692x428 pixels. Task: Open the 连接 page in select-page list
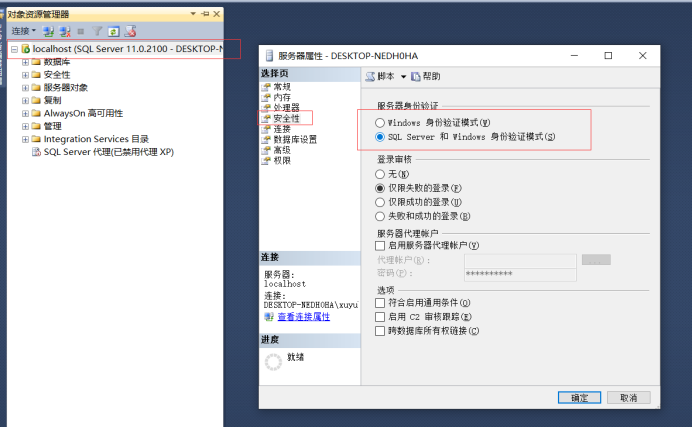(x=282, y=129)
